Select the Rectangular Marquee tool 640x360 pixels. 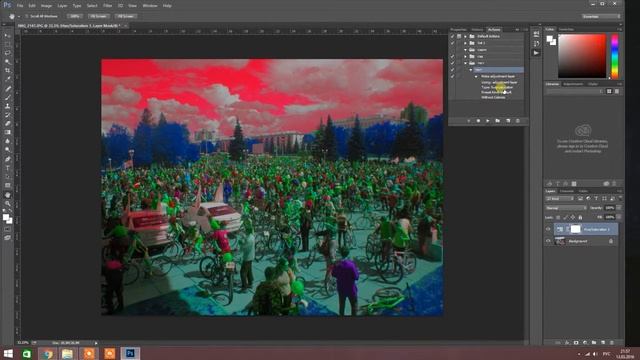click(7, 44)
